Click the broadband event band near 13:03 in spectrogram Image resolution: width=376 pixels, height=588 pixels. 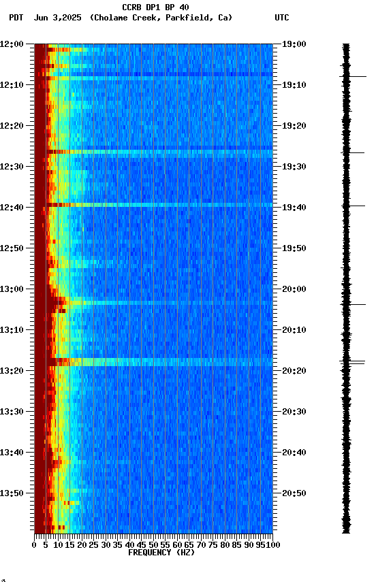coord(153,303)
